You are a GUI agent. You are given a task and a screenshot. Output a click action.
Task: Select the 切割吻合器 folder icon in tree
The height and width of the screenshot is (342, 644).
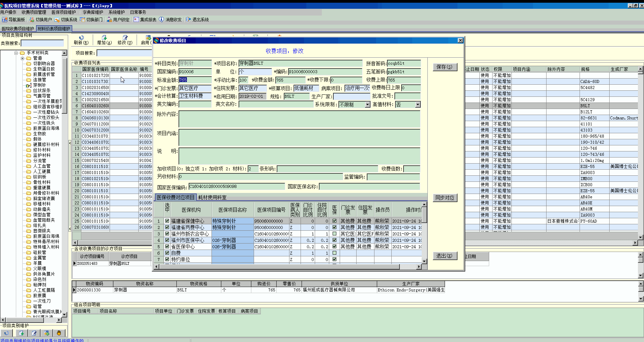click(29, 63)
